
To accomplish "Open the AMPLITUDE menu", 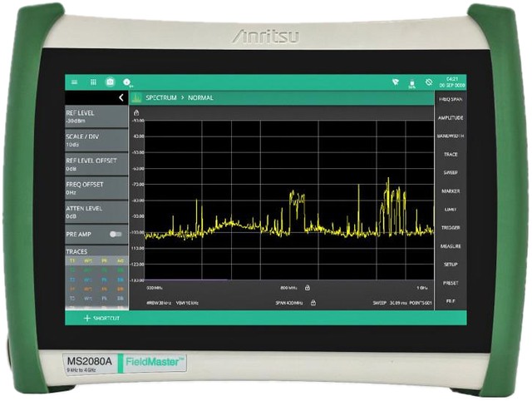I will 451,118.
